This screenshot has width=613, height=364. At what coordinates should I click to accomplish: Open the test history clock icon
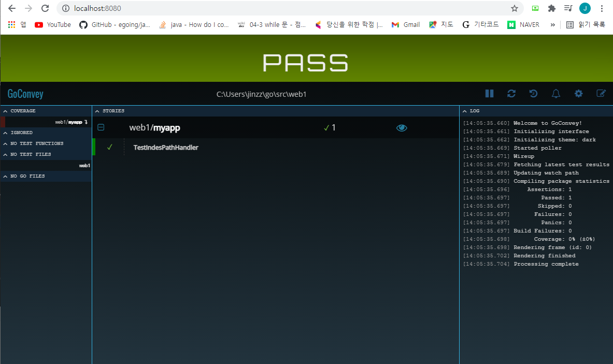(533, 94)
